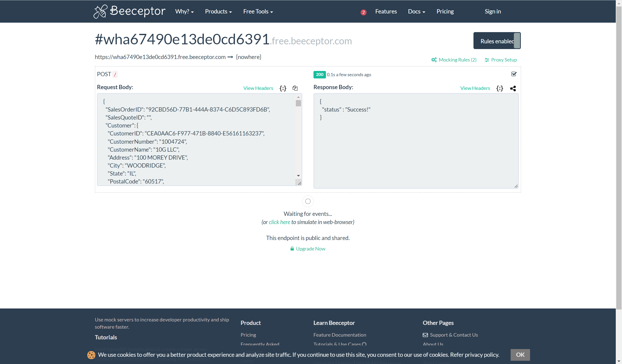The width and height of the screenshot is (622, 364).
Task: Click the 200 status badge
Action: [x=319, y=74]
